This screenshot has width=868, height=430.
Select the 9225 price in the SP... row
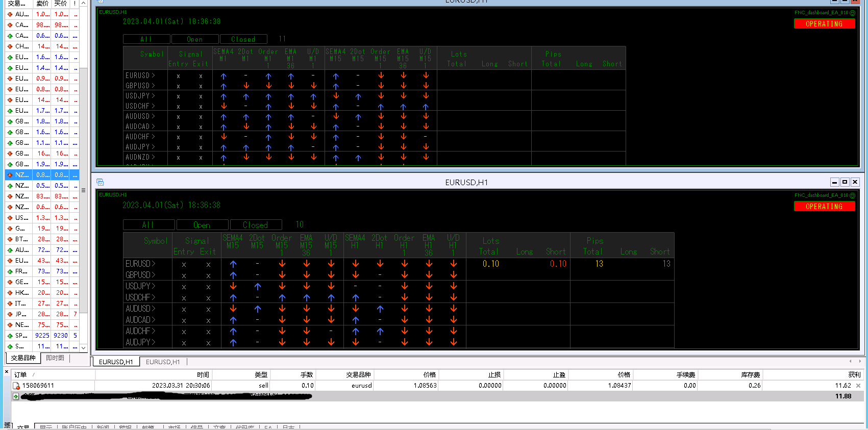pyautogui.click(x=42, y=336)
